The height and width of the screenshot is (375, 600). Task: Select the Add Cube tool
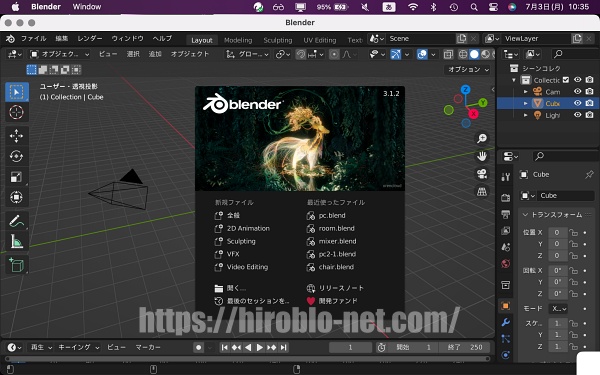[16, 265]
